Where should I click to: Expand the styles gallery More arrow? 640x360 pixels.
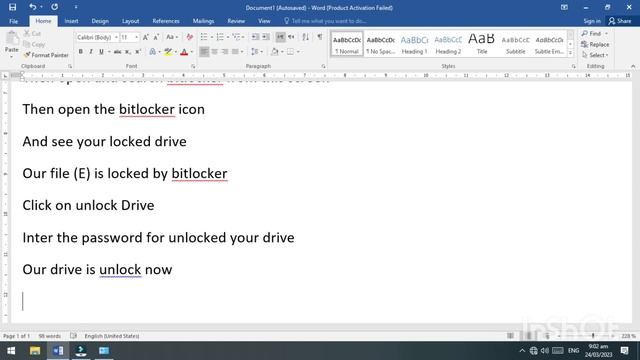click(570, 53)
